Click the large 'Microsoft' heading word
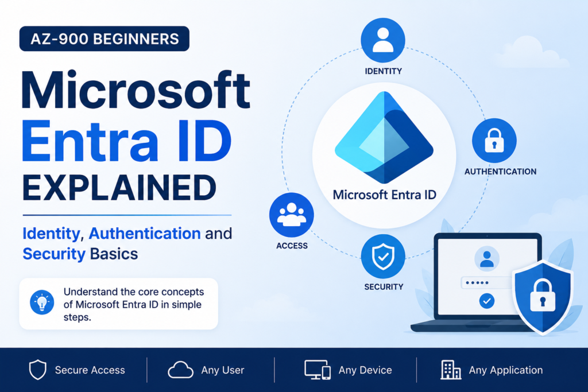 pyautogui.click(x=136, y=90)
